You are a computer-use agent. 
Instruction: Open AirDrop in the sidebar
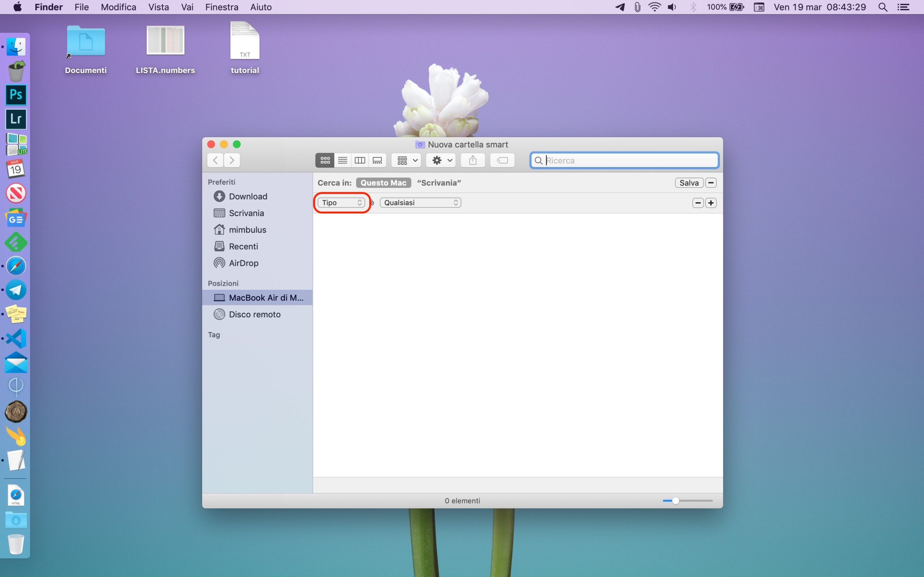coord(243,263)
